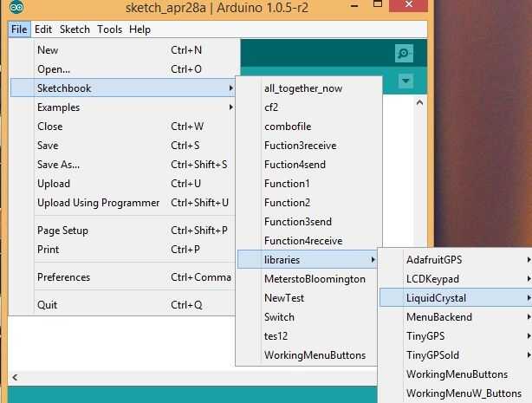Screen dimensions: 532x403
Task: Expand the MenuBackend library submenu
Action: pos(456,316)
